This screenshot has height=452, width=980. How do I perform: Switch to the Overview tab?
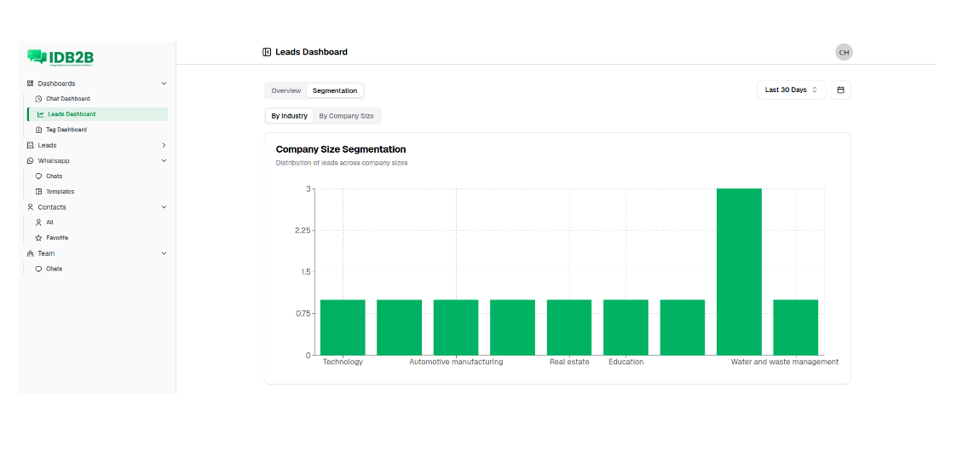pos(285,90)
